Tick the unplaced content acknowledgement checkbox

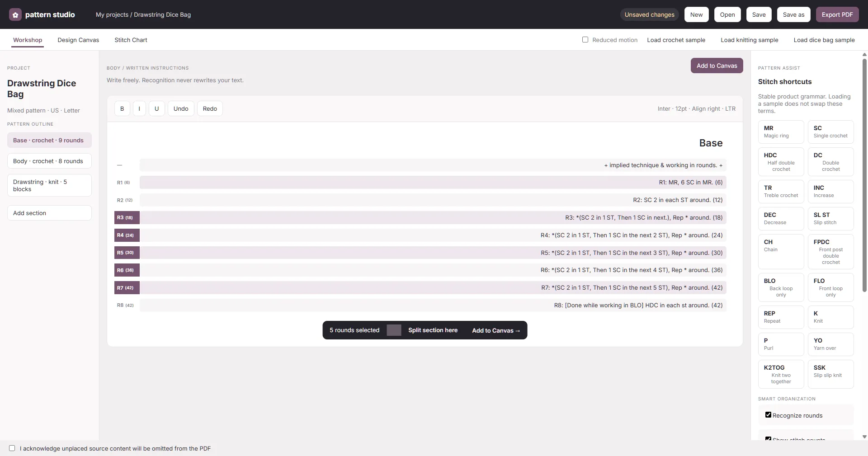tap(12, 448)
